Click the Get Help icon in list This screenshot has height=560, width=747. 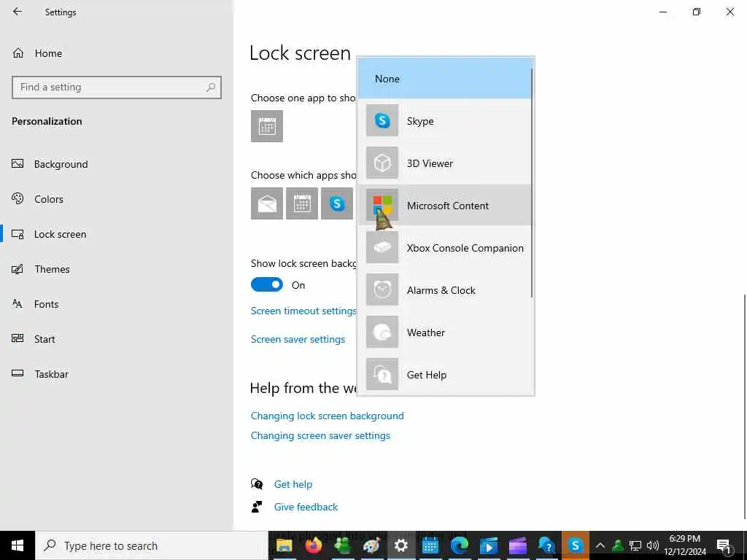coord(382,374)
